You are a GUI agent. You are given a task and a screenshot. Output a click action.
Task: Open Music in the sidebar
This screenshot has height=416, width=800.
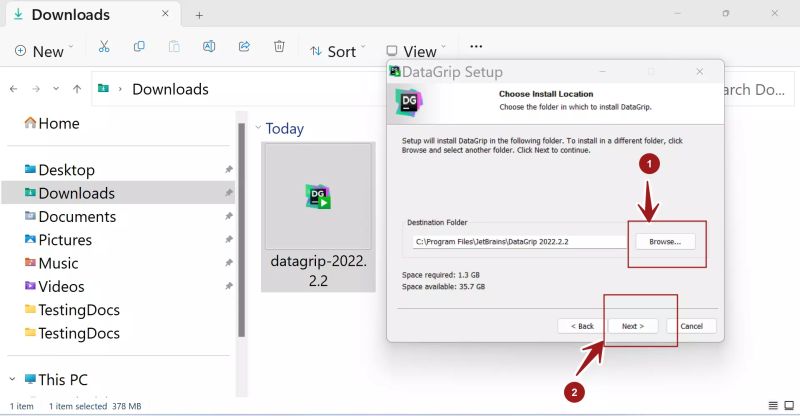[52, 263]
